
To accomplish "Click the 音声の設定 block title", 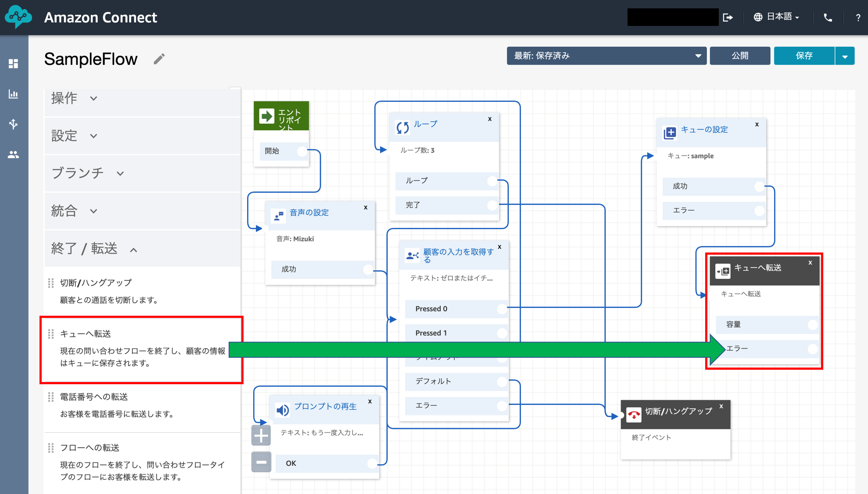I will pyautogui.click(x=309, y=213).
